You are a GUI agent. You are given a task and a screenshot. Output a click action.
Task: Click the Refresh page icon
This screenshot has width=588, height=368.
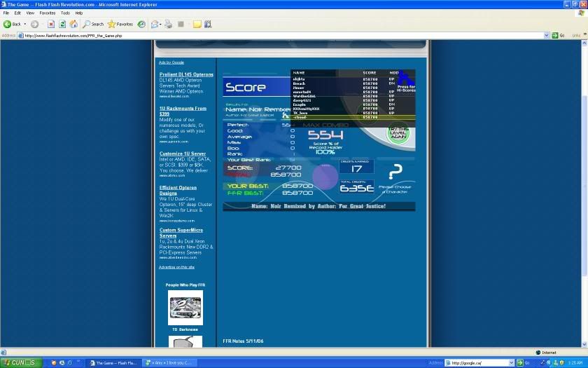[62, 24]
